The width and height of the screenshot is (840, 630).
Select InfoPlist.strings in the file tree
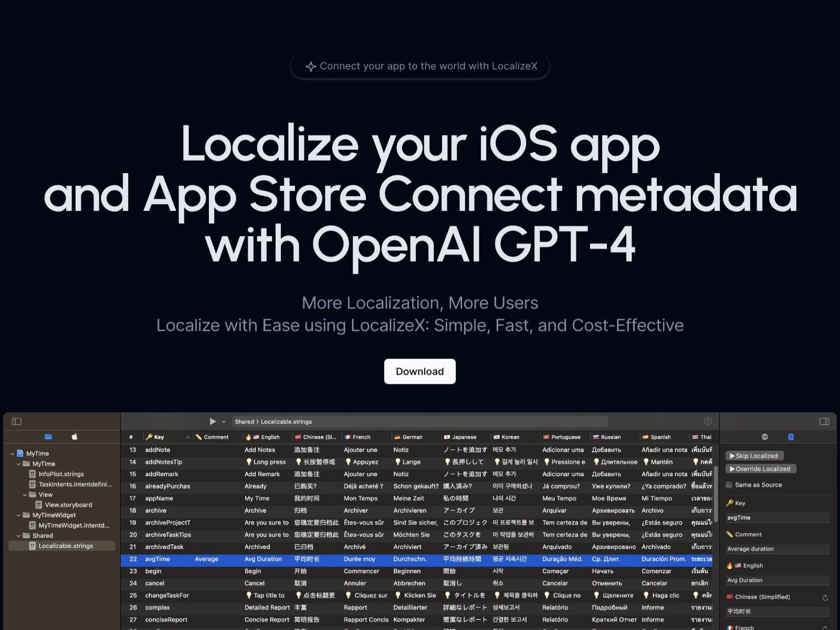click(61, 474)
